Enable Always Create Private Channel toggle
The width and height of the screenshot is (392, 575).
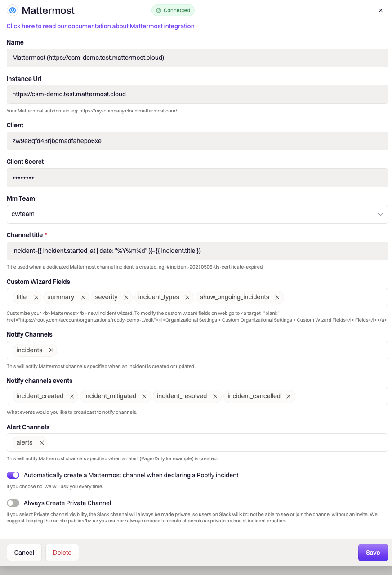(x=13, y=503)
